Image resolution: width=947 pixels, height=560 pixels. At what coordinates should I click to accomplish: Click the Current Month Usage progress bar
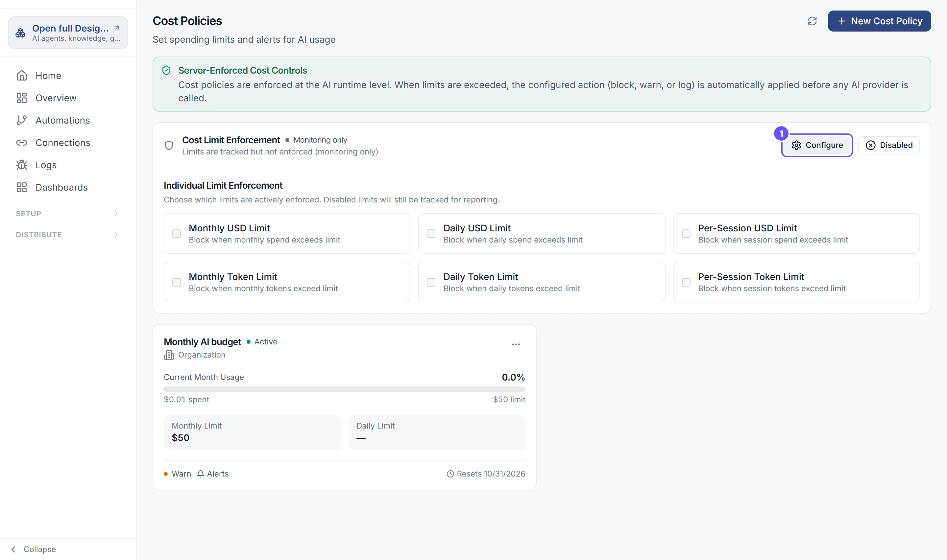[x=344, y=389]
